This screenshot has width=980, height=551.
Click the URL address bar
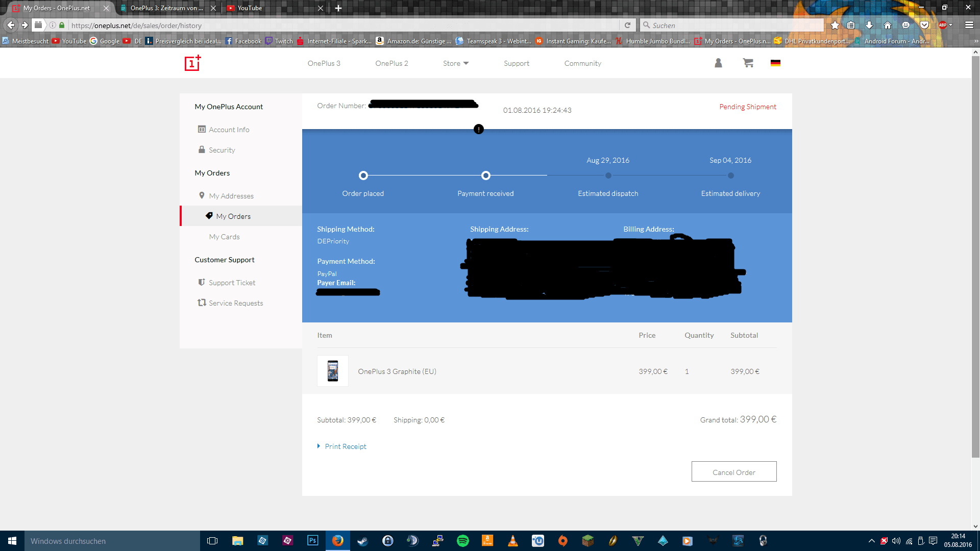[342, 25]
